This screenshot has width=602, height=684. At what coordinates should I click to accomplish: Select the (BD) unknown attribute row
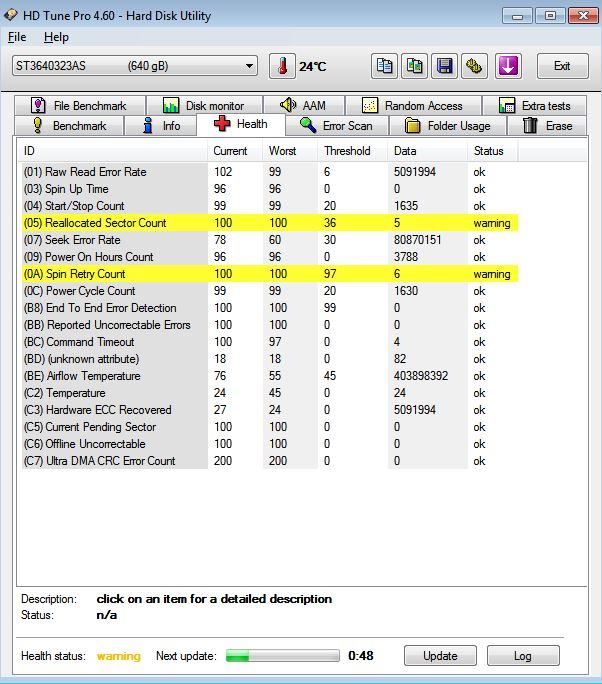[x=270, y=359]
